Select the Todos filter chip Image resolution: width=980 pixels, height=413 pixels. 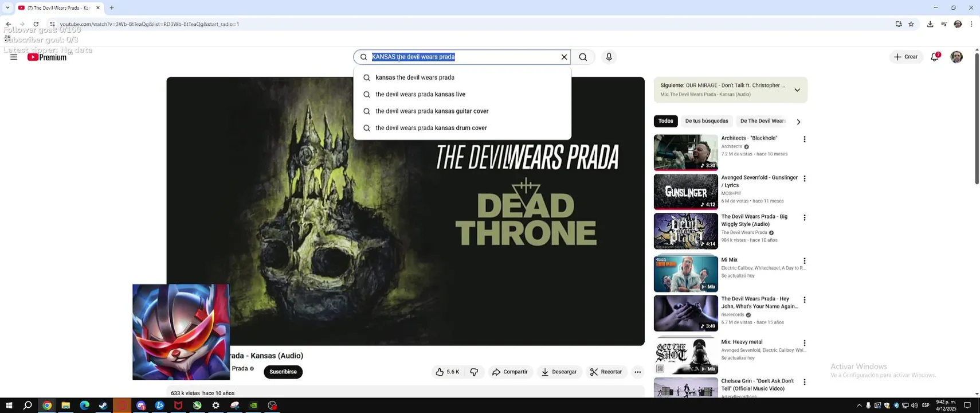(665, 121)
